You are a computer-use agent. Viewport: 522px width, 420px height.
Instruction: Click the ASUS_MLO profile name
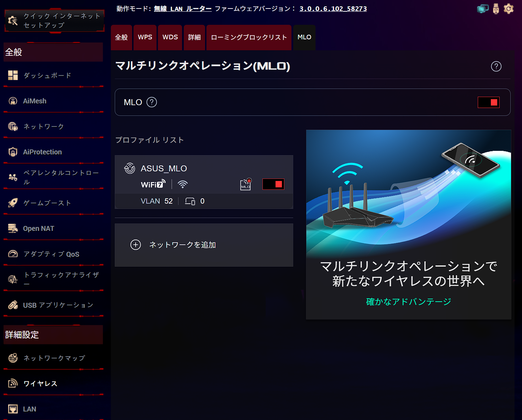coord(164,169)
